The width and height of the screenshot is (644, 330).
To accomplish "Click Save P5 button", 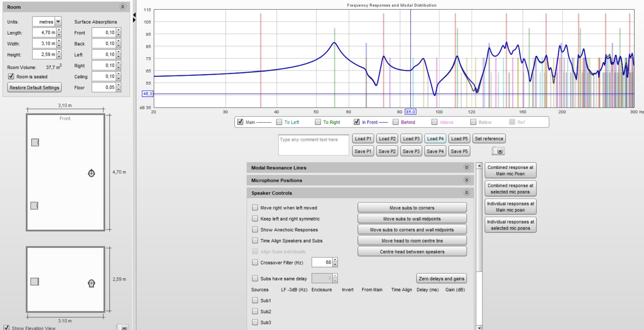I will [x=459, y=151].
